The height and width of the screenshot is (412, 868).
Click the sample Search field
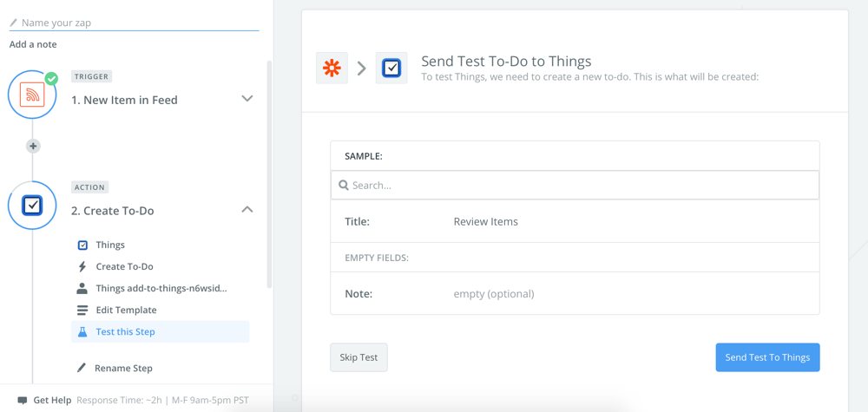575,186
